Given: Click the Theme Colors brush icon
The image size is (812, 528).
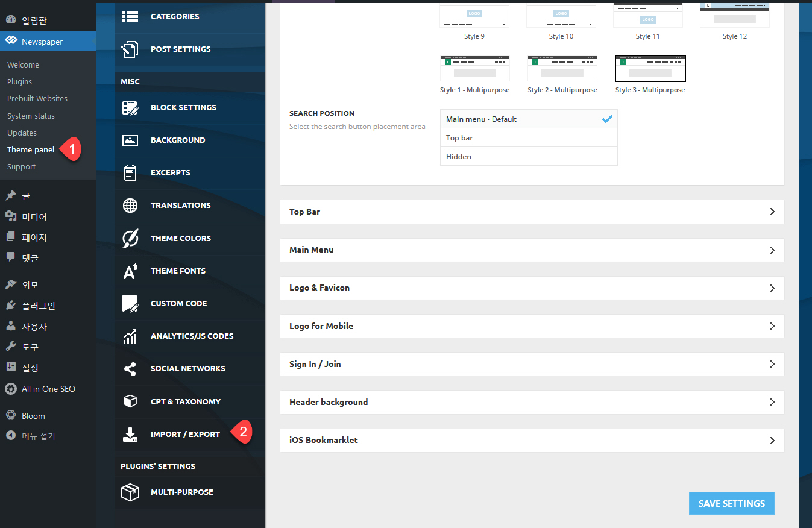Looking at the screenshot, I should 130,238.
